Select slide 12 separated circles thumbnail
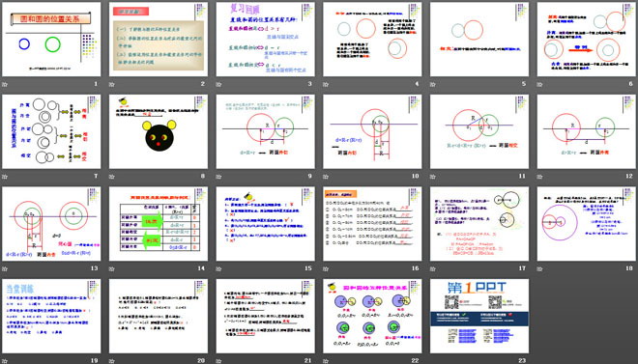Screen dimensions: 638x364 587,131
